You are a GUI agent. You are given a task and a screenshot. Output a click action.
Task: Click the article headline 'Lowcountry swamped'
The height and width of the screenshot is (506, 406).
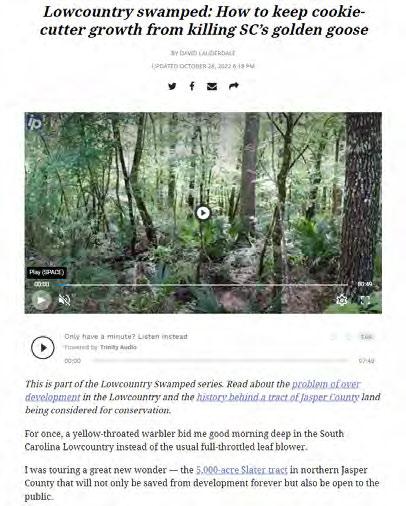(203, 21)
